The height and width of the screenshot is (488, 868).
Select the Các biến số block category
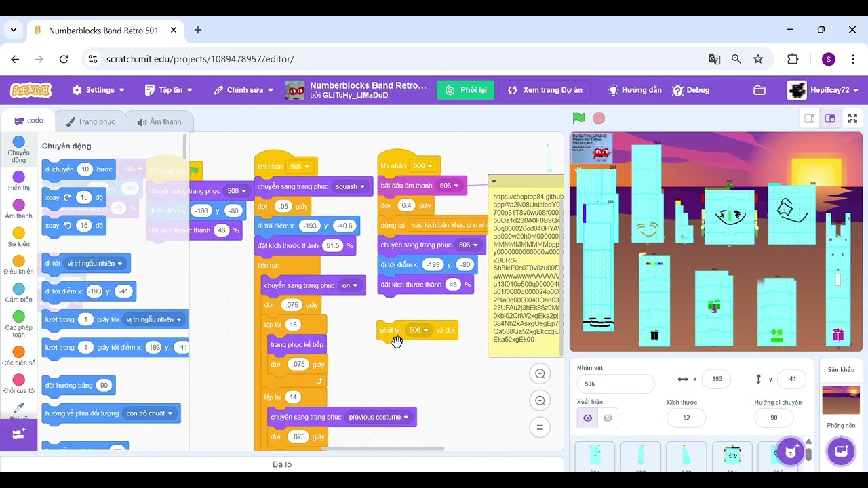click(19, 357)
